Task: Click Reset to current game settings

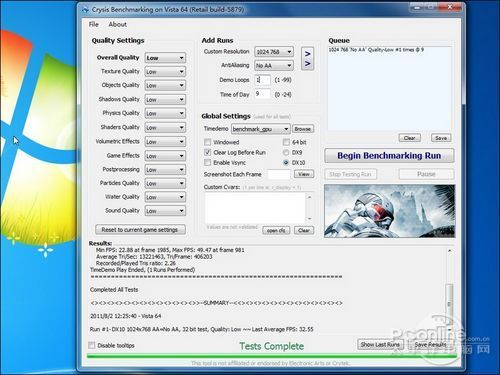Action: 140,230
